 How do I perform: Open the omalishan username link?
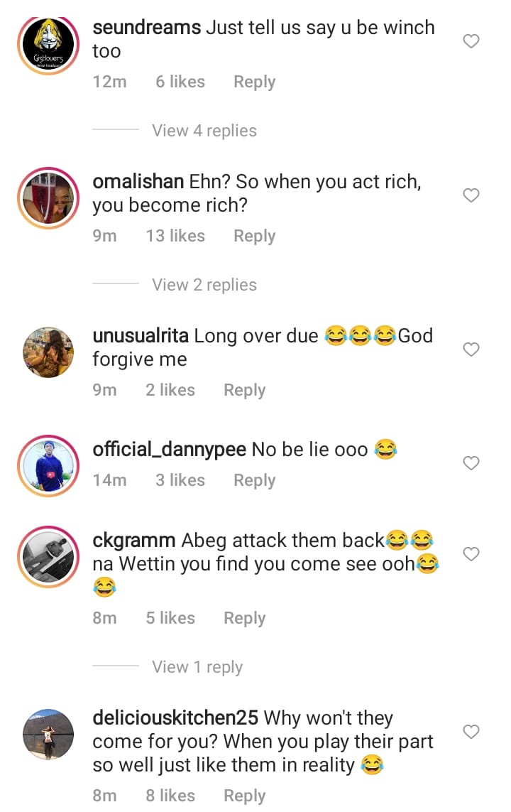[138, 181]
